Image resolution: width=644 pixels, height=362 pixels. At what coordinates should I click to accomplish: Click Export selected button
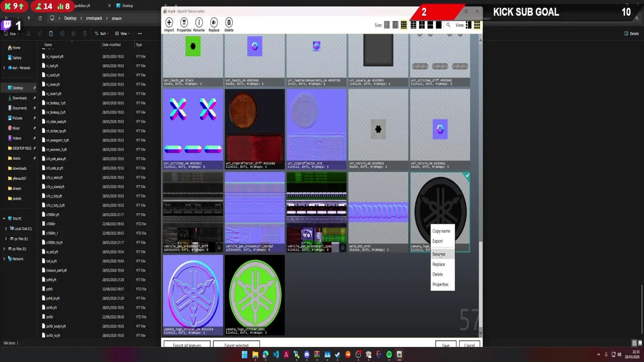pyautogui.click(x=236, y=345)
